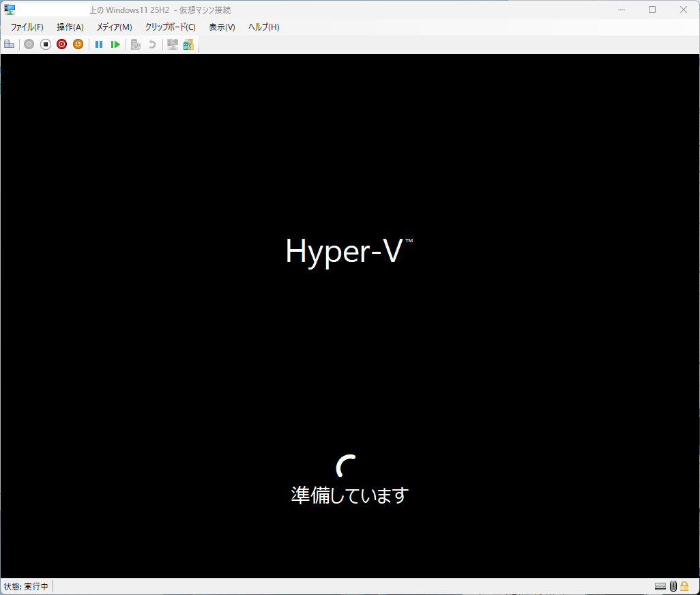
Task: Turn off the VM with the stop icon
Action: click(x=46, y=44)
